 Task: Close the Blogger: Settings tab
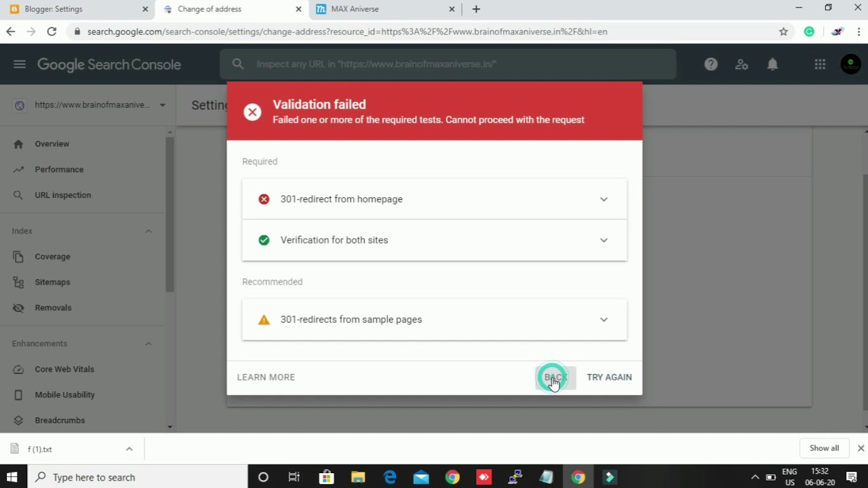[x=145, y=9]
